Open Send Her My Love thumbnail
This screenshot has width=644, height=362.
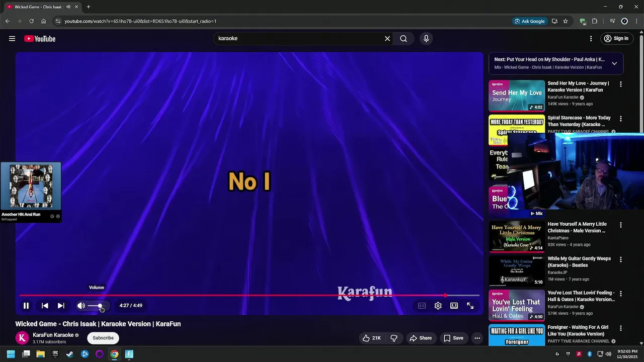point(517,96)
